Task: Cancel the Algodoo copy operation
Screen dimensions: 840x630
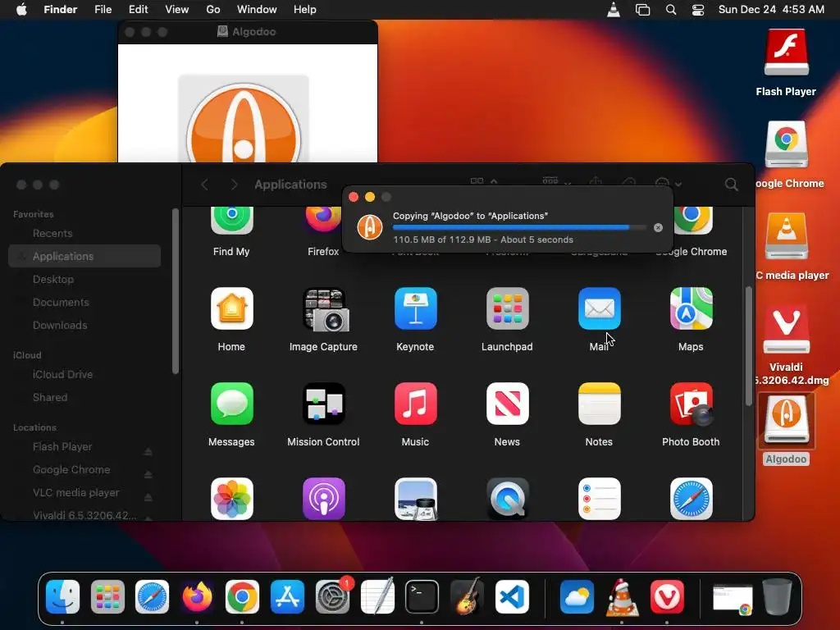Action: [658, 228]
